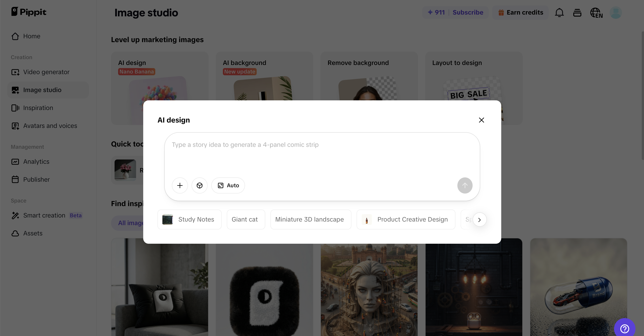Click the Earn credits button
This screenshot has height=336, width=644.
point(520,12)
